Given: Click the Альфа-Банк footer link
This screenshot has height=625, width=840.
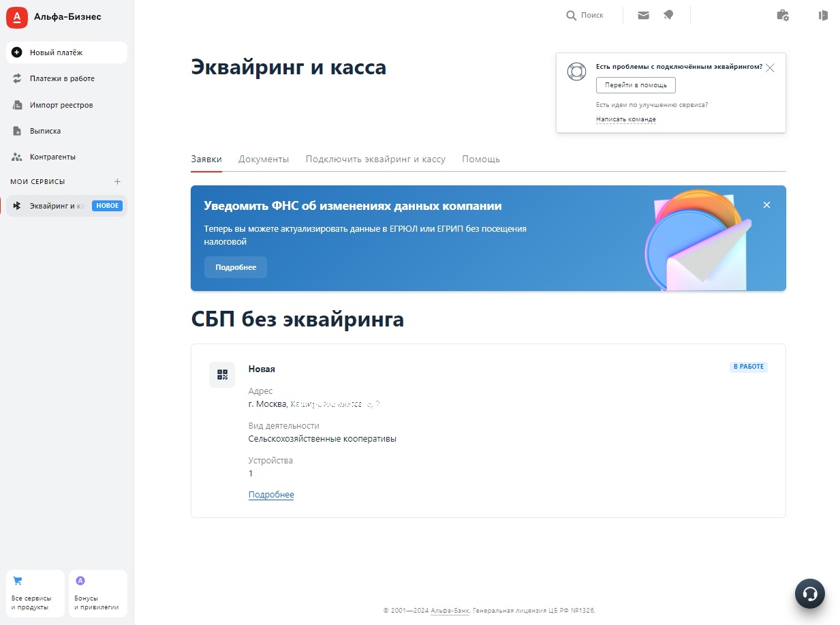Looking at the screenshot, I should [450, 611].
